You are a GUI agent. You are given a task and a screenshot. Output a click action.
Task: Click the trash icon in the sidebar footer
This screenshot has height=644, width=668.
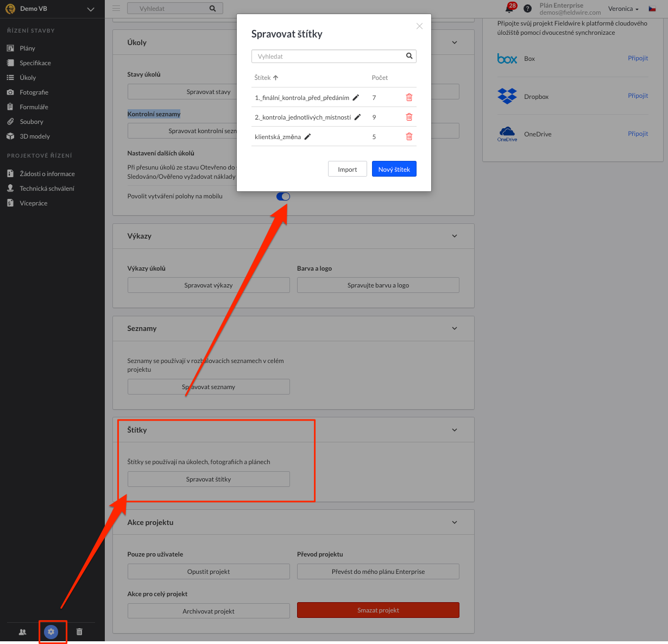pos(79,632)
